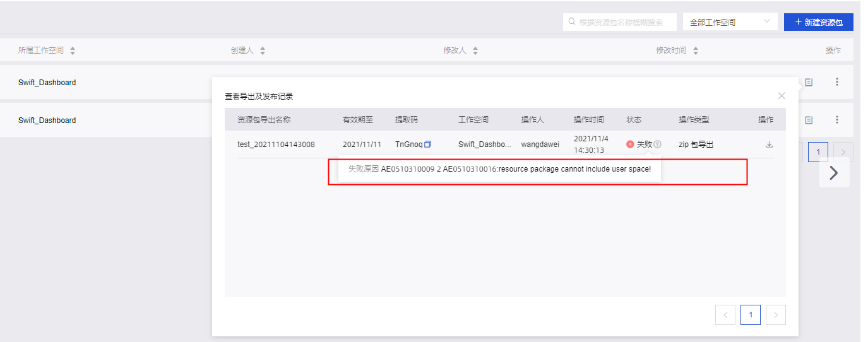Screen dimensions: 868x342
Task: Select page 1 in dialog pagination
Action: [x=751, y=315]
